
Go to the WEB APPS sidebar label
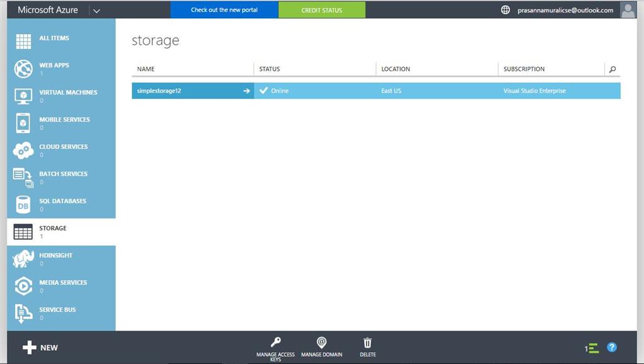54,65
